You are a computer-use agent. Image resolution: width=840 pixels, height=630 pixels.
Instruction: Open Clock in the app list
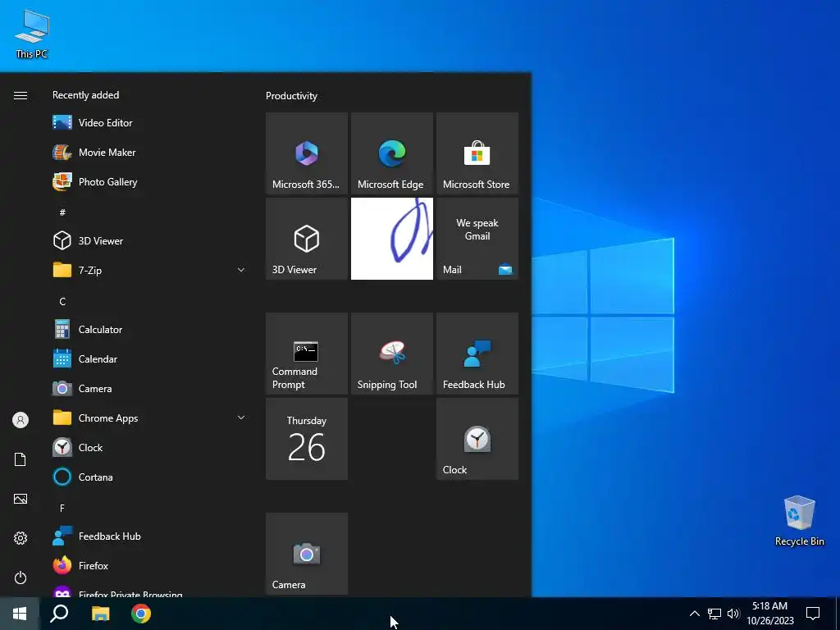[150, 447]
